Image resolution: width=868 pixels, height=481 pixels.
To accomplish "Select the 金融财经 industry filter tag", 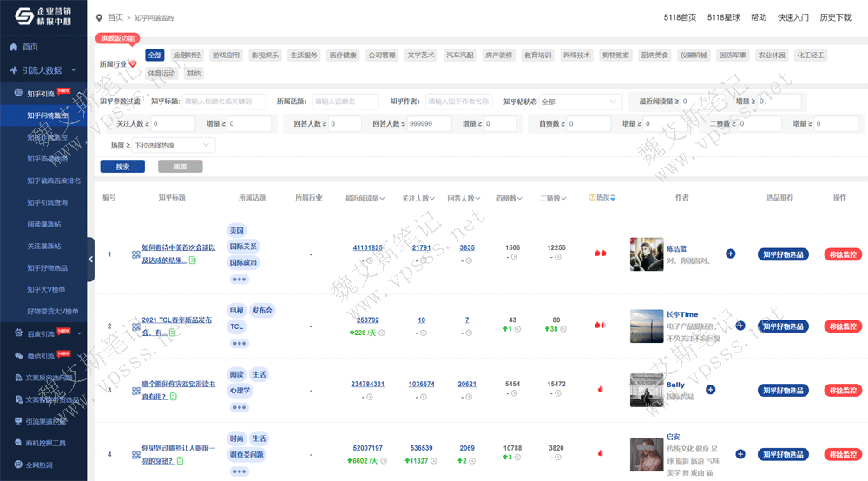I will click(187, 55).
